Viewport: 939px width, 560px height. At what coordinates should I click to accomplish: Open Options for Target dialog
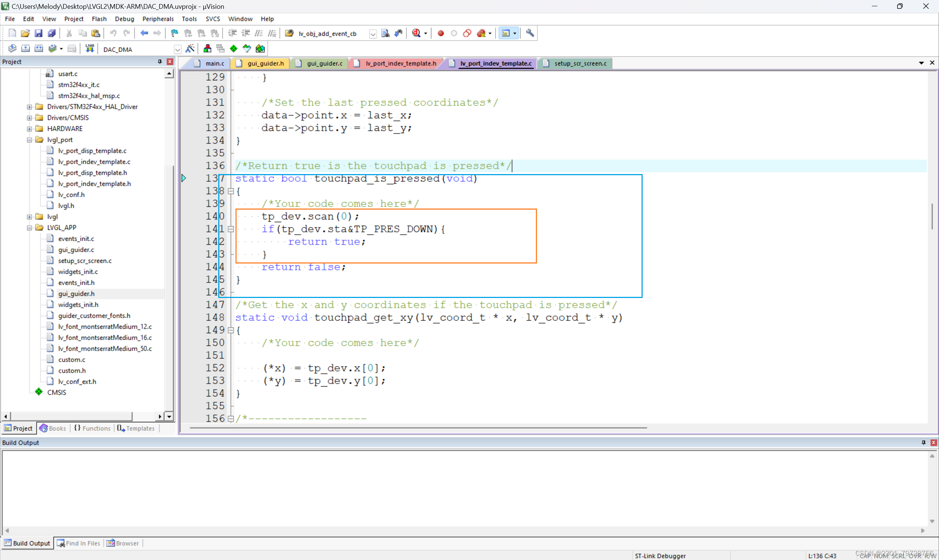pos(190,48)
